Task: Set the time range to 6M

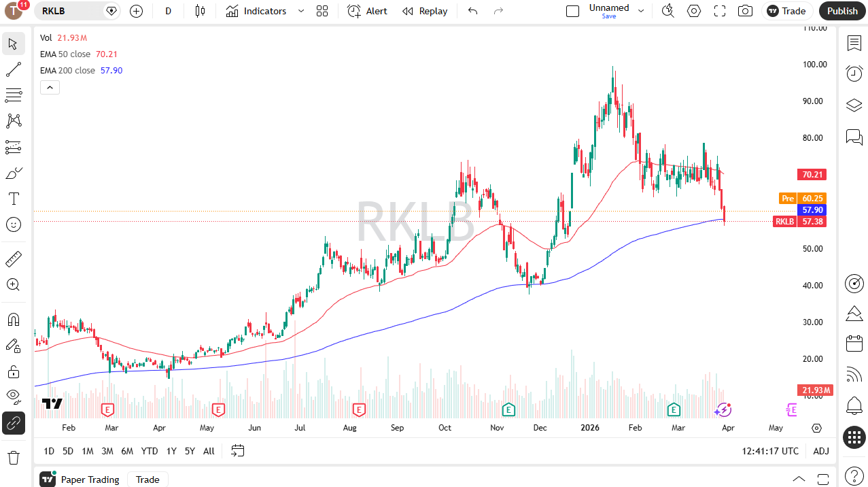Action: 127,451
